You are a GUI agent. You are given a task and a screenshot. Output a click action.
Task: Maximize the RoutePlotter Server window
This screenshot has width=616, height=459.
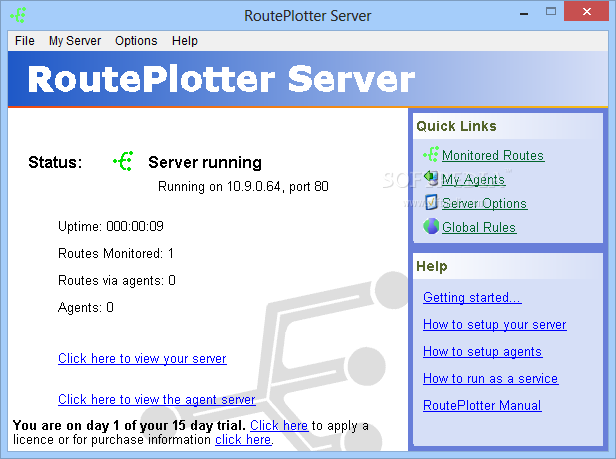pyautogui.click(x=551, y=12)
